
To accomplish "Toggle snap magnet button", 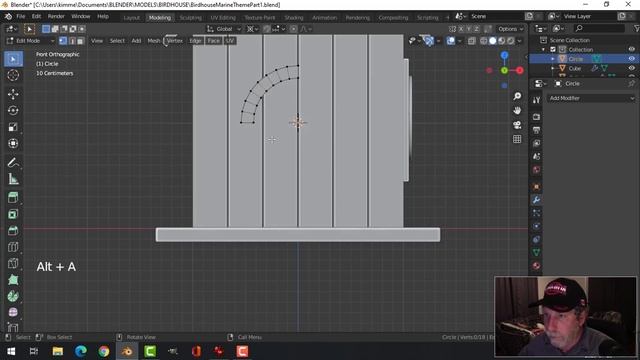I will pos(267,29).
